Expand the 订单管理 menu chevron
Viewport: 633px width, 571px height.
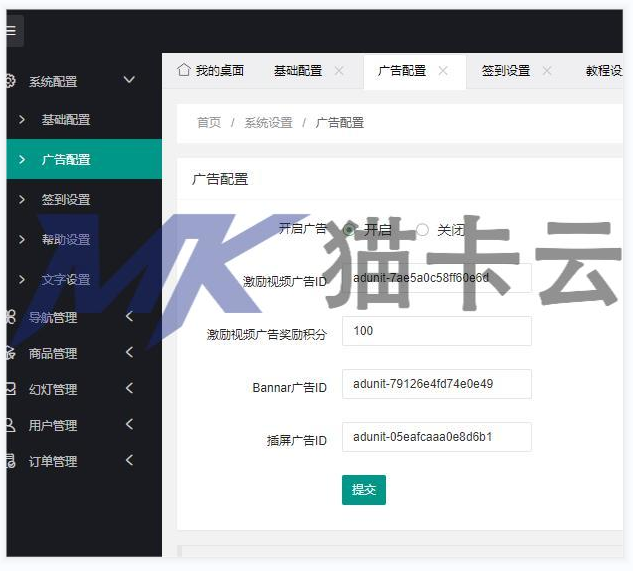pyautogui.click(x=129, y=460)
